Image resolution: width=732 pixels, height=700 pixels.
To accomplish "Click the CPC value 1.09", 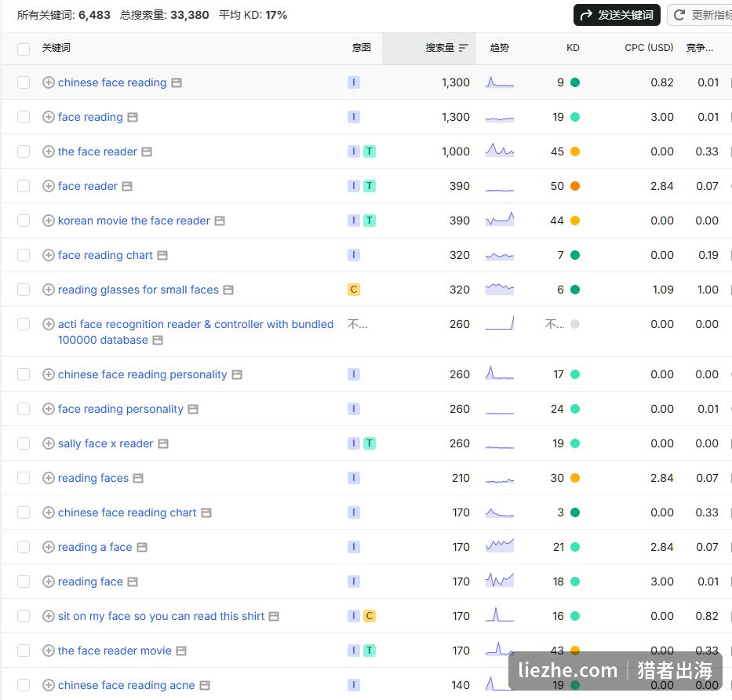I will (x=663, y=290).
